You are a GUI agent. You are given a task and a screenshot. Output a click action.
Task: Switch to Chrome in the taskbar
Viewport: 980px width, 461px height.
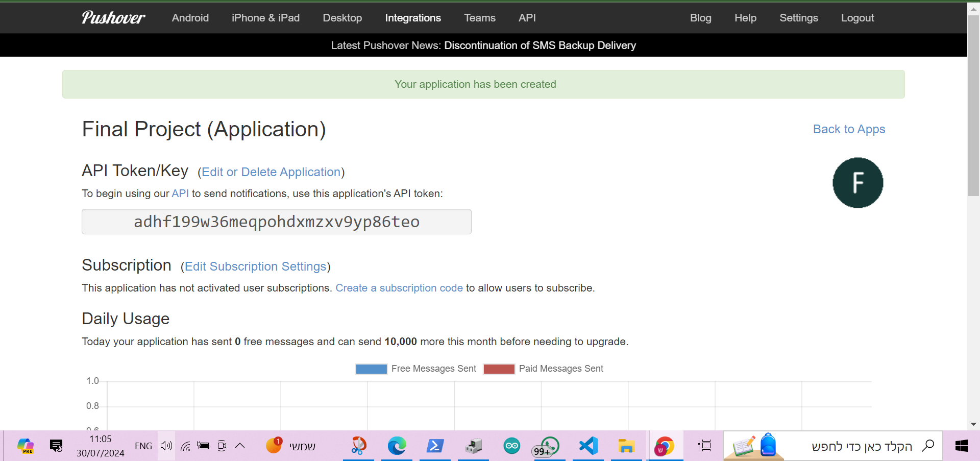point(665,446)
